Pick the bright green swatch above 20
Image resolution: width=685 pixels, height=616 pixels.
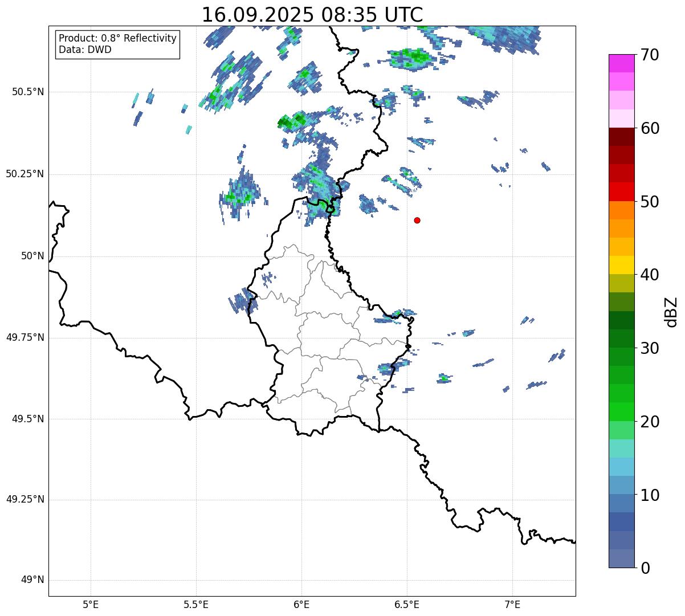coord(621,411)
